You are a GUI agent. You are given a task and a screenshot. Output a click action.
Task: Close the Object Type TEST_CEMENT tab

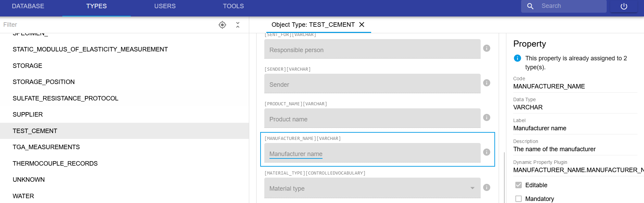(x=362, y=25)
